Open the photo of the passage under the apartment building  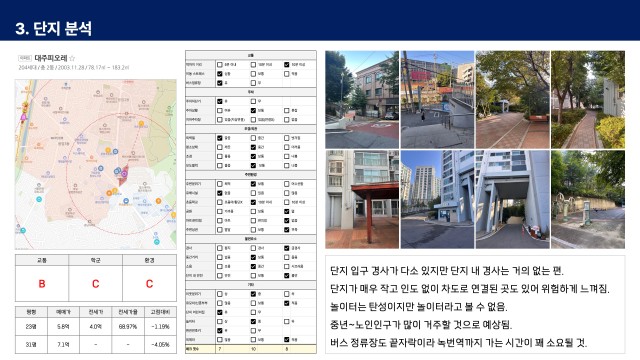(x=513, y=199)
